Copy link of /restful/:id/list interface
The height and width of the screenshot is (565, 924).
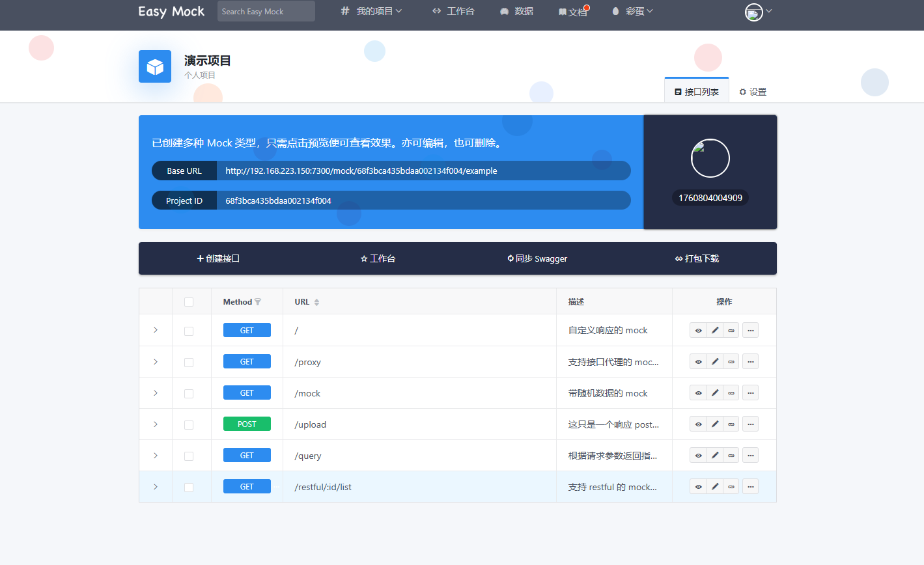(x=731, y=487)
